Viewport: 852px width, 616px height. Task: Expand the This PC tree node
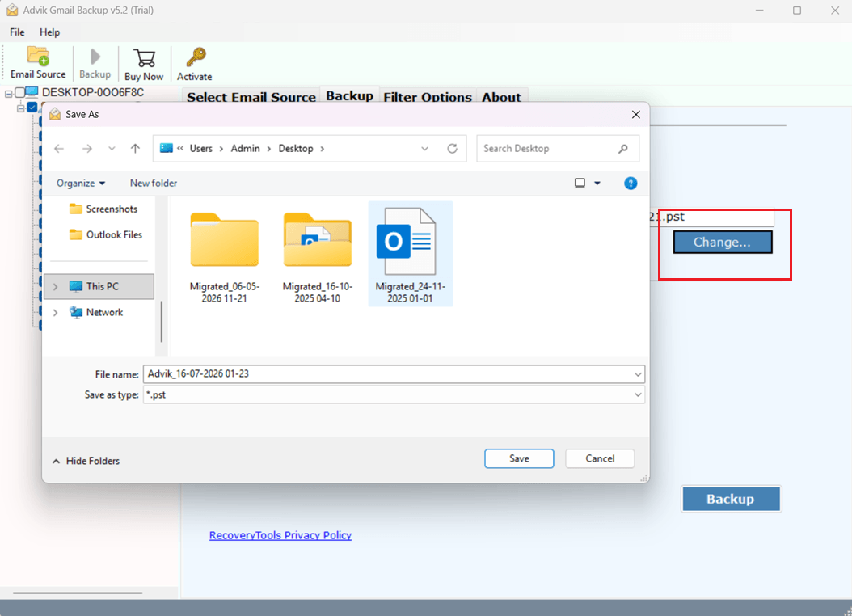click(x=56, y=286)
